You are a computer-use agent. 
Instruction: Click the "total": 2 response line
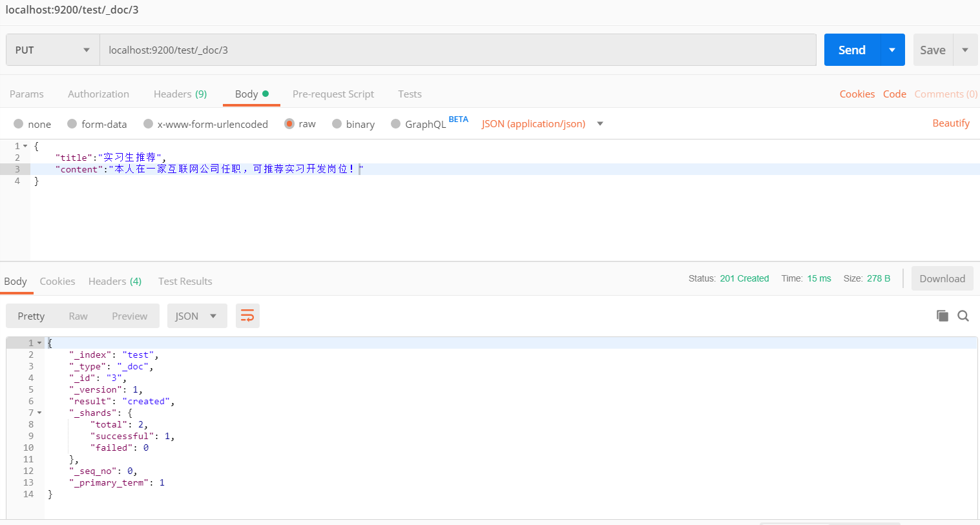pos(119,424)
